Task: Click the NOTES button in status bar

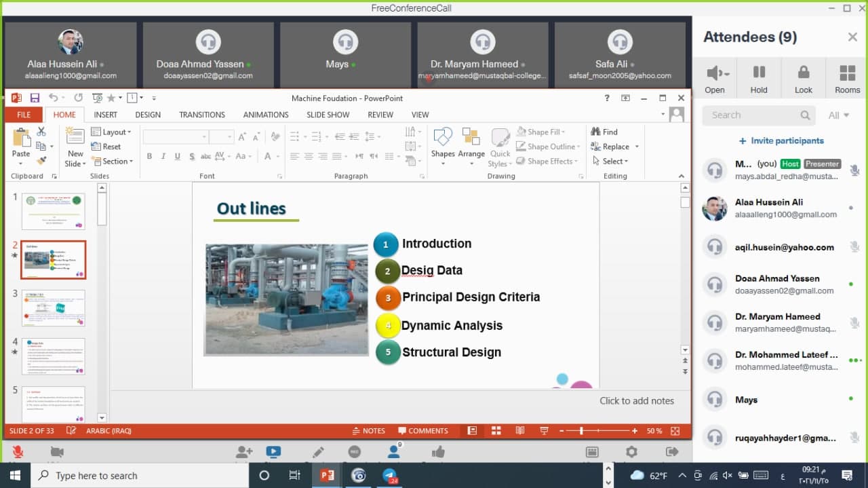Action: [369, 431]
